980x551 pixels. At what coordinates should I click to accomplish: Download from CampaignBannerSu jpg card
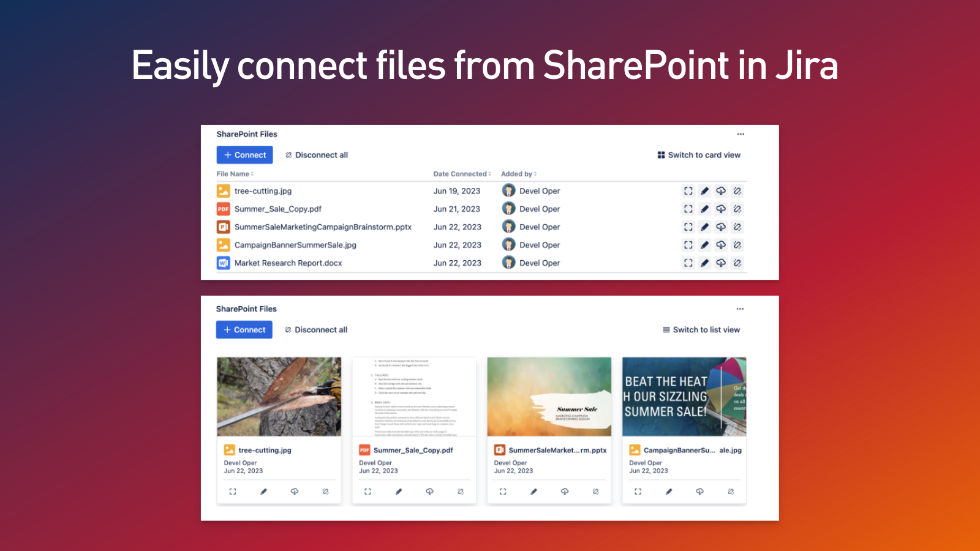(x=700, y=492)
